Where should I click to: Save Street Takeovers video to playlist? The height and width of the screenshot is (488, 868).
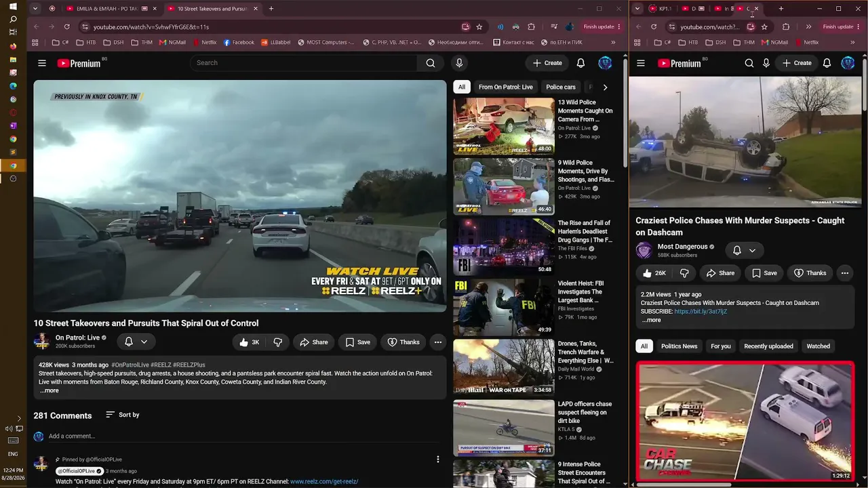pyautogui.click(x=357, y=342)
